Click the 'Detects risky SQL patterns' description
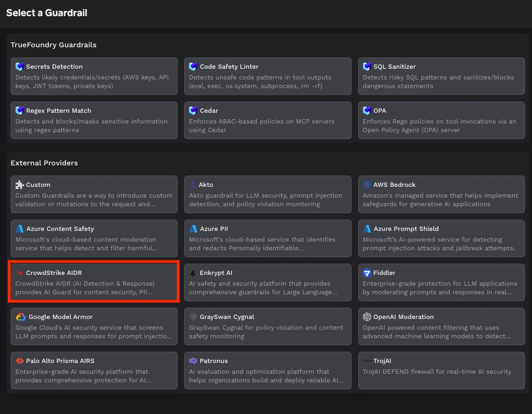The image size is (532, 414). coord(439,82)
